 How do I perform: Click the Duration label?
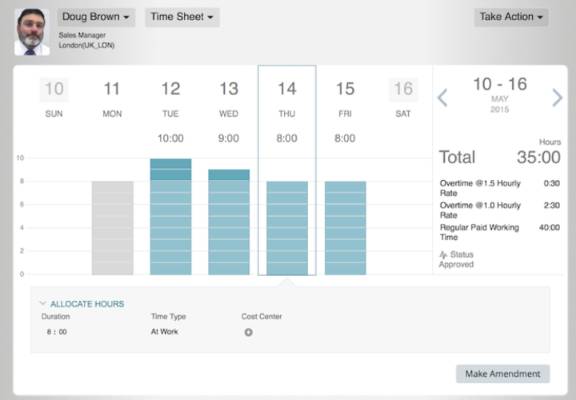pos(55,316)
